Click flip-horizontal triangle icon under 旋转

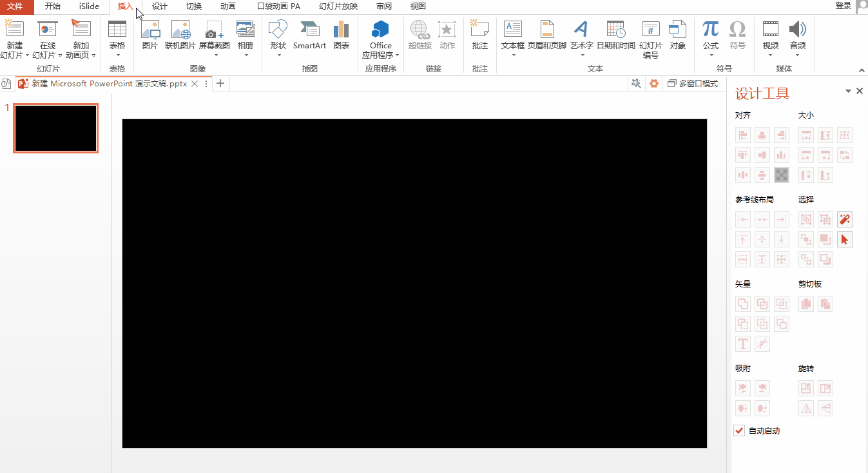coord(806,408)
